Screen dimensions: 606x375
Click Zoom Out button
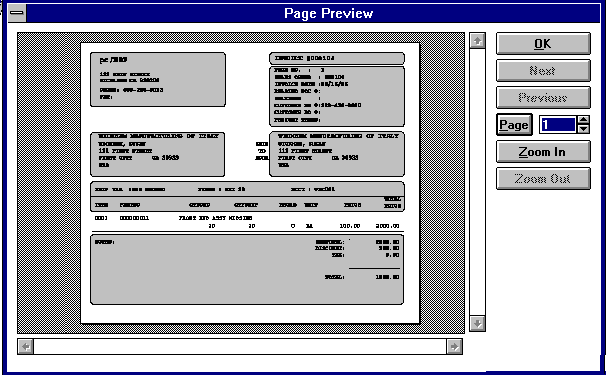point(543,179)
